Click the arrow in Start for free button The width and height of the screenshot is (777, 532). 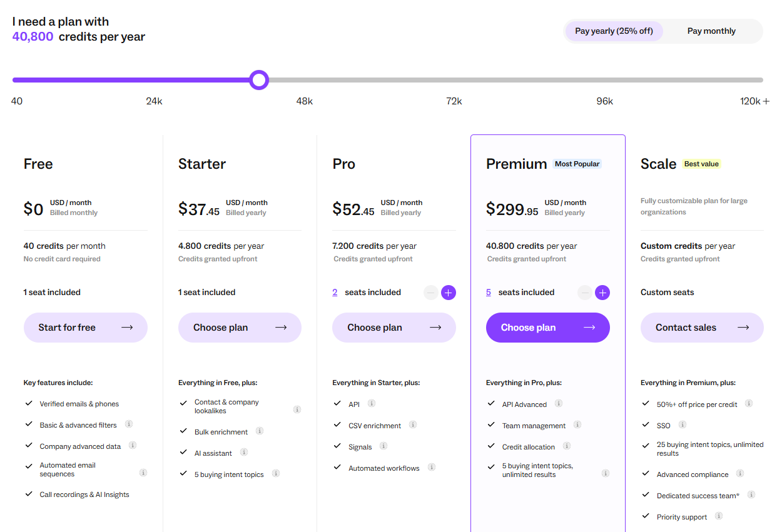point(127,328)
